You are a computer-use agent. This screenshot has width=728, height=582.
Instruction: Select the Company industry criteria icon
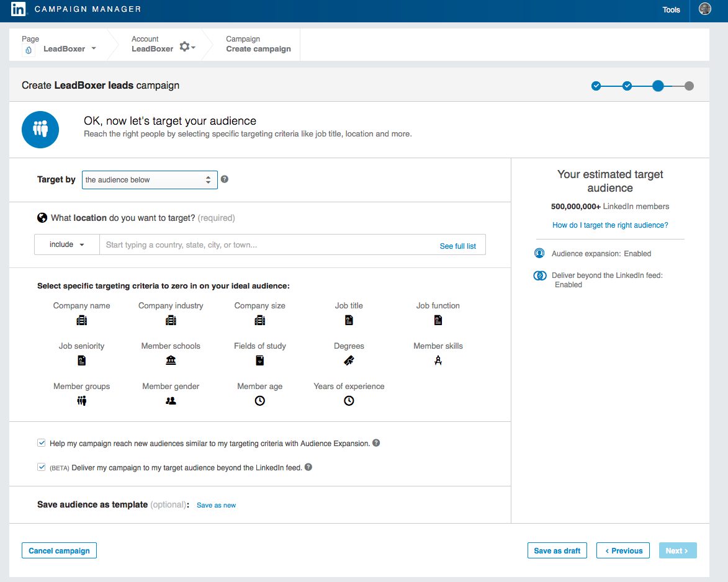point(171,320)
